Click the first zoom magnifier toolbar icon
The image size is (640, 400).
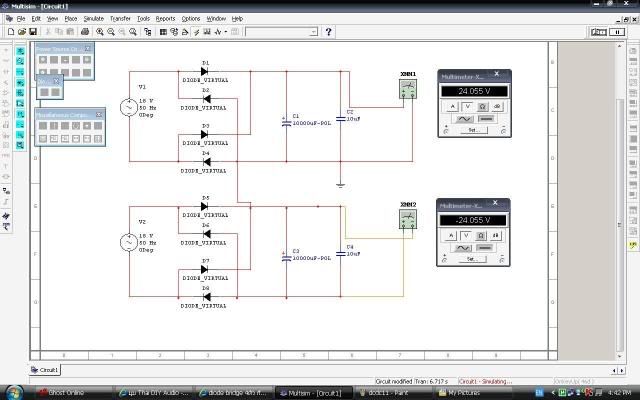pos(100,32)
